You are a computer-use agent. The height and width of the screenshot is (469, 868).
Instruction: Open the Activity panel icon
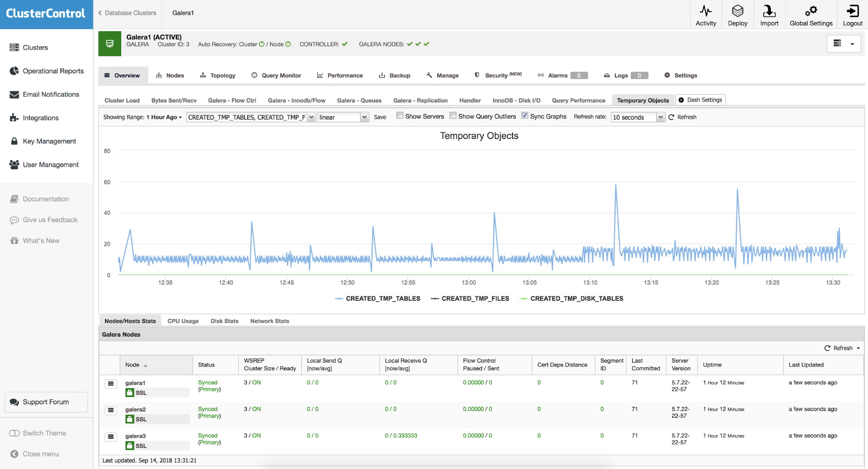point(706,11)
